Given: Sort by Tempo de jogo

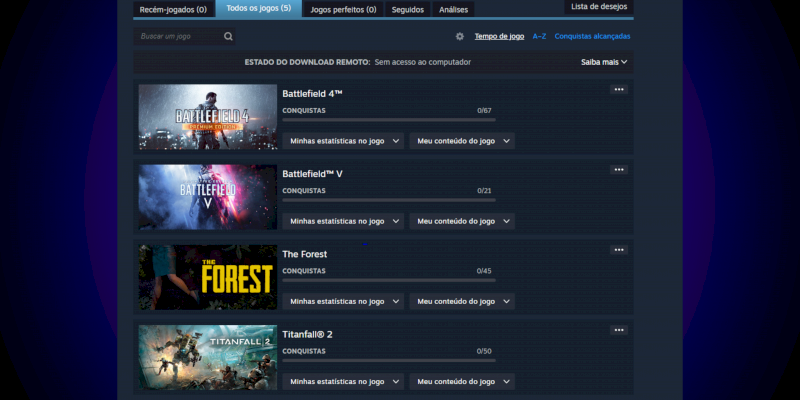Looking at the screenshot, I should (499, 36).
